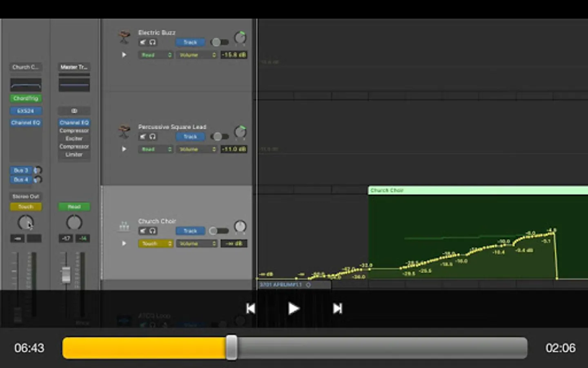Click the Church Choir channel volume fader
This screenshot has width=588, height=368.
click(18, 314)
